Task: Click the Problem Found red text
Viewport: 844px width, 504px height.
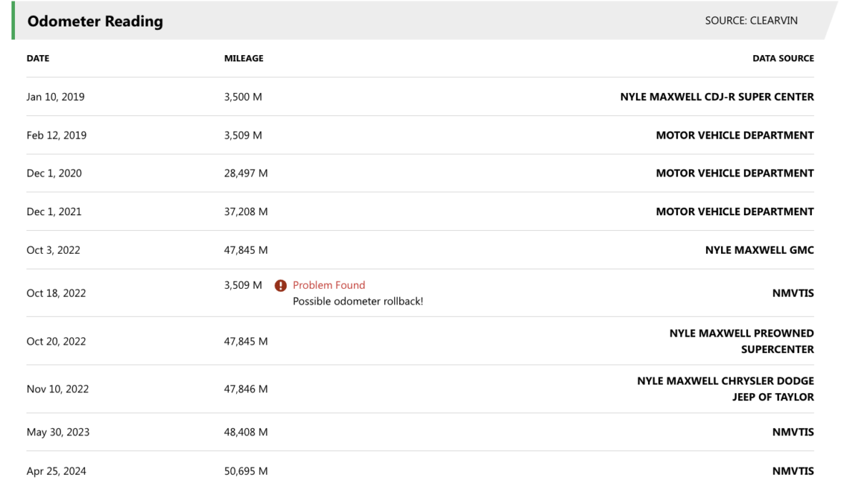Action: tap(328, 285)
